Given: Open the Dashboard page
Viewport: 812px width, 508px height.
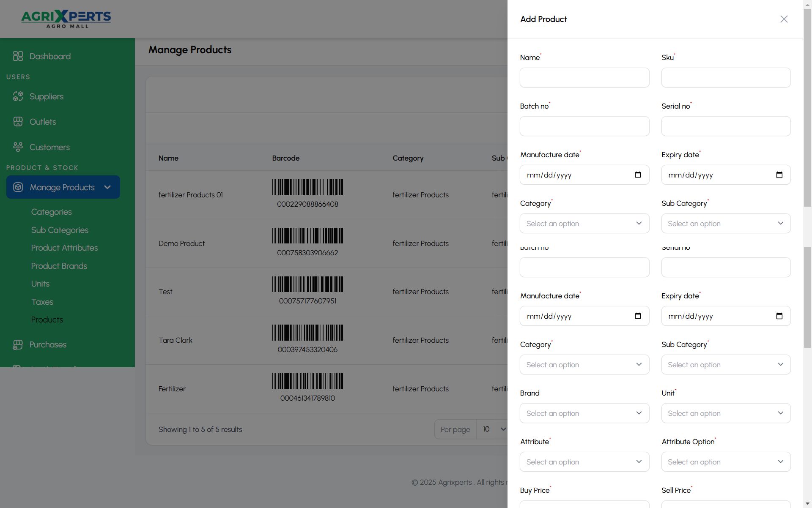Looking at the screenshot, I should (50, 56).
